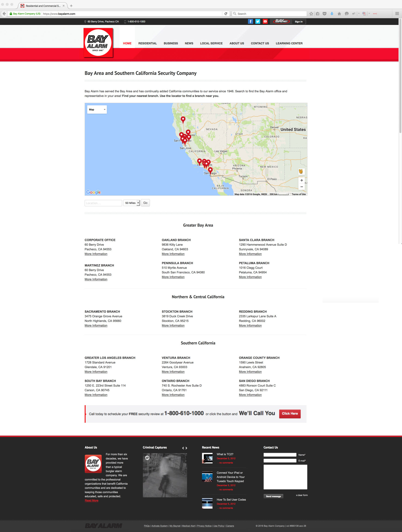Zoom in the map with plus button

click(x=301, y=180)
